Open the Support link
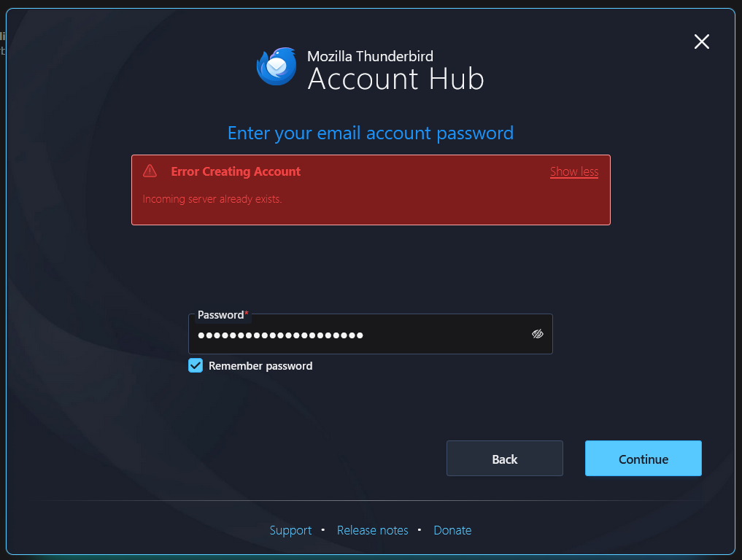 tap(290, 530)
